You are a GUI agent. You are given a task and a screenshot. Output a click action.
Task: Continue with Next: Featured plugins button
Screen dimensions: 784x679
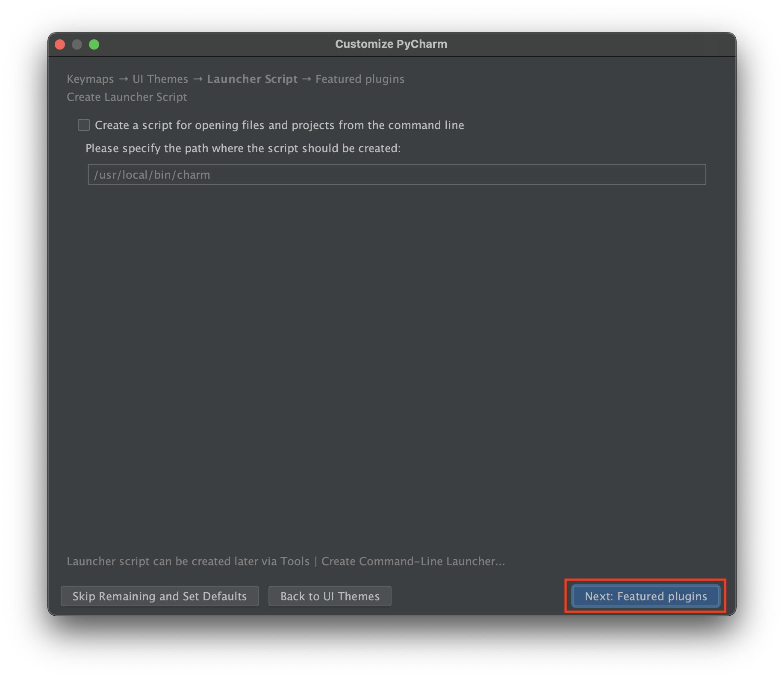[645, 596]
